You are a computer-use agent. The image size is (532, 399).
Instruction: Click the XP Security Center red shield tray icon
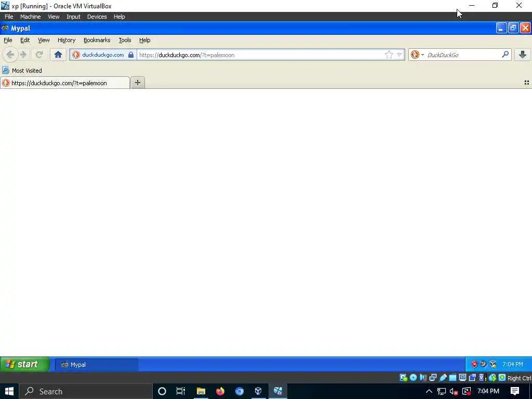pos(474,364)
